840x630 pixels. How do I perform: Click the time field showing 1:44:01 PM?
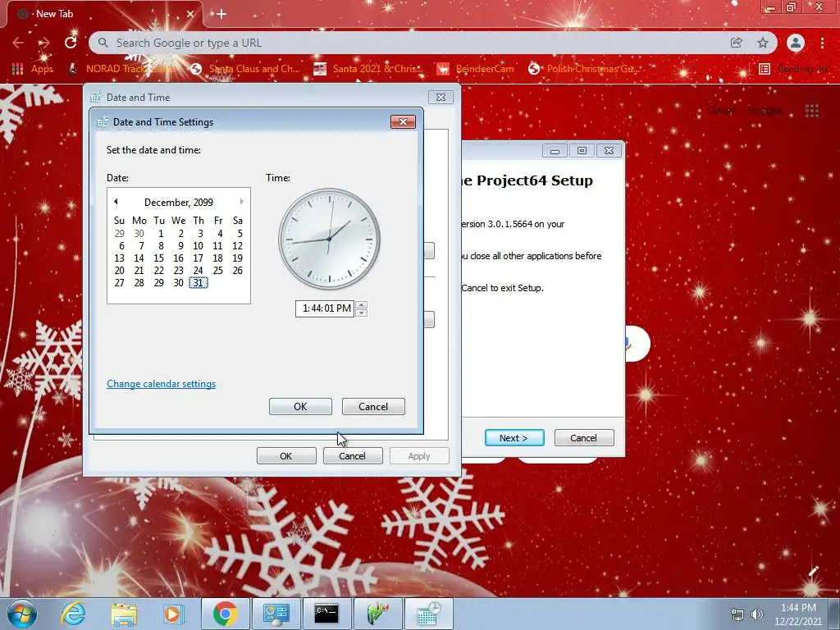coord(325,308)
